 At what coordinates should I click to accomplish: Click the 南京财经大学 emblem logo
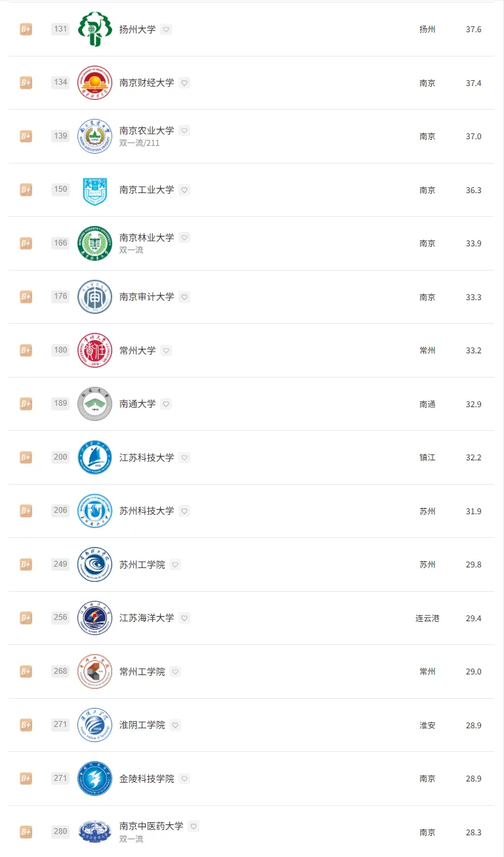(95, 83)
